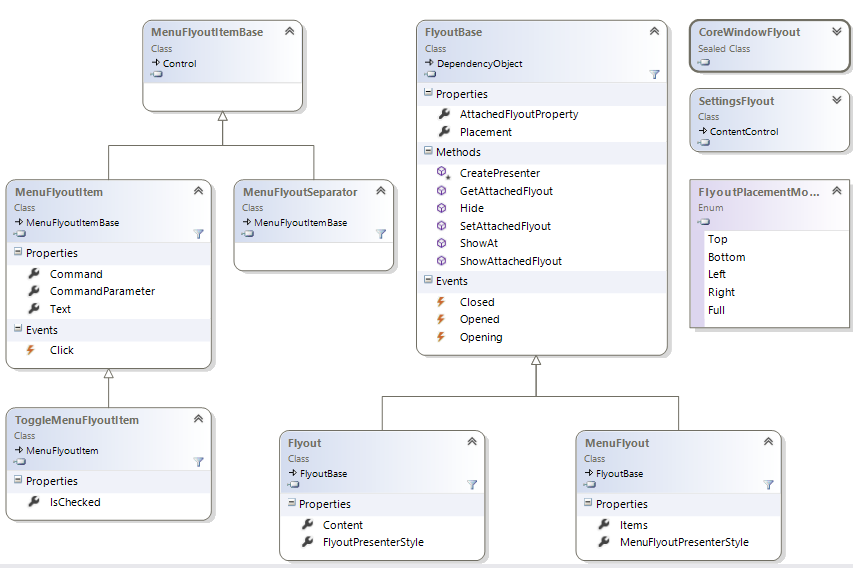Collapse the FlyoutBase class box chevron
Image resolution: width=853 pixels, height=568 pixels.
click(654, 32)
